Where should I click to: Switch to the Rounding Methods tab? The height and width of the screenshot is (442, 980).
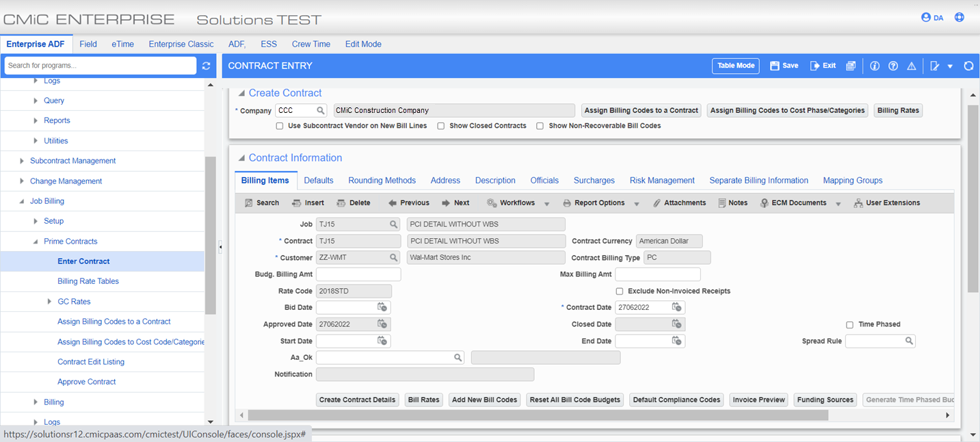pyautogui.click(x=382, y=181)
